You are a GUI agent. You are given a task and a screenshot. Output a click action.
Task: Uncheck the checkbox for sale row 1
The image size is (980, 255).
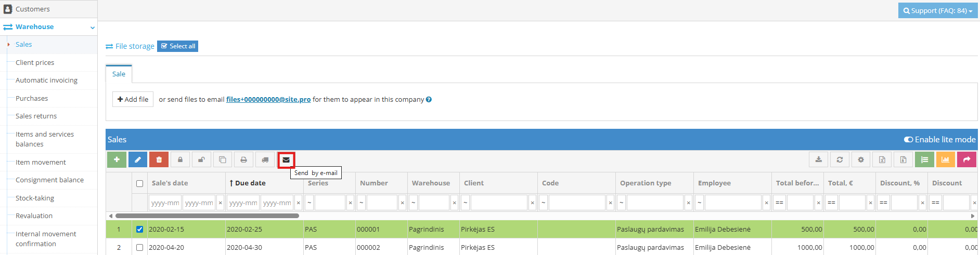tap(139, 229)
